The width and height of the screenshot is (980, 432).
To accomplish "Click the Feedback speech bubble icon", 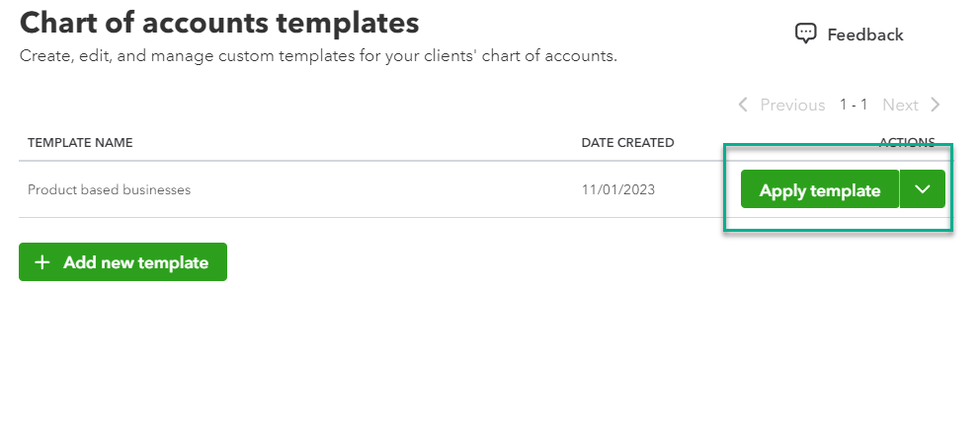I will [806, 34].
